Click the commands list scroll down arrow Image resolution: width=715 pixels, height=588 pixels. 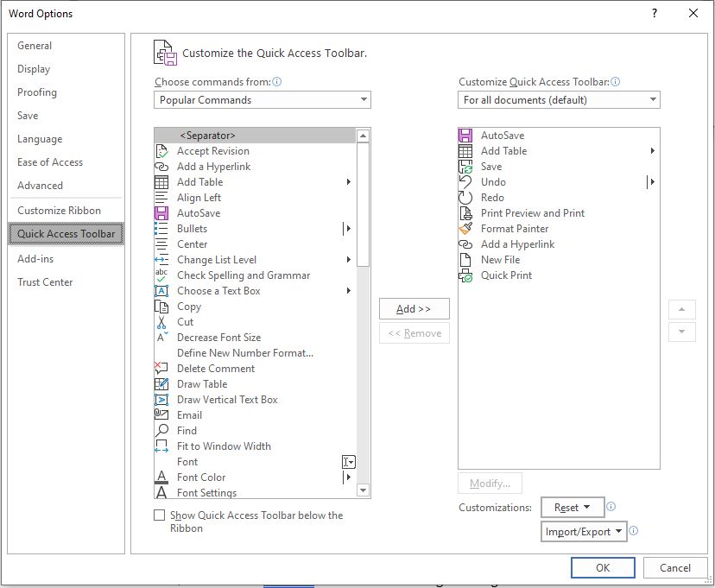click(363, 490)
